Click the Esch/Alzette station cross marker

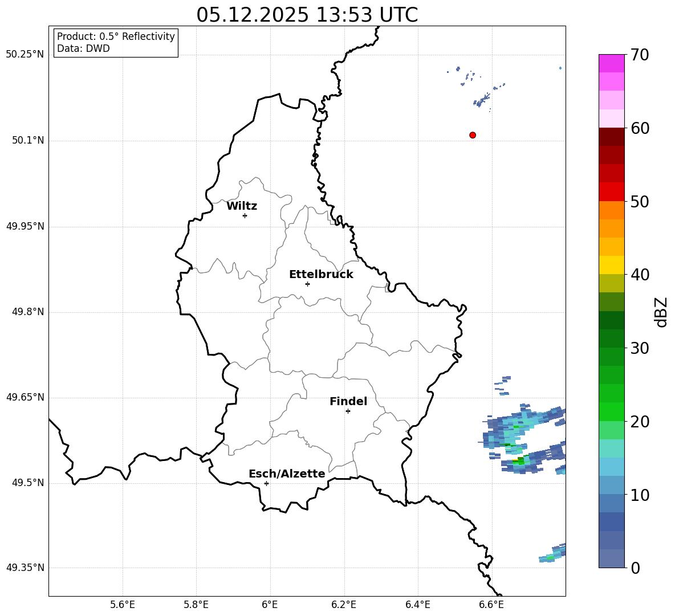(266, 483)
